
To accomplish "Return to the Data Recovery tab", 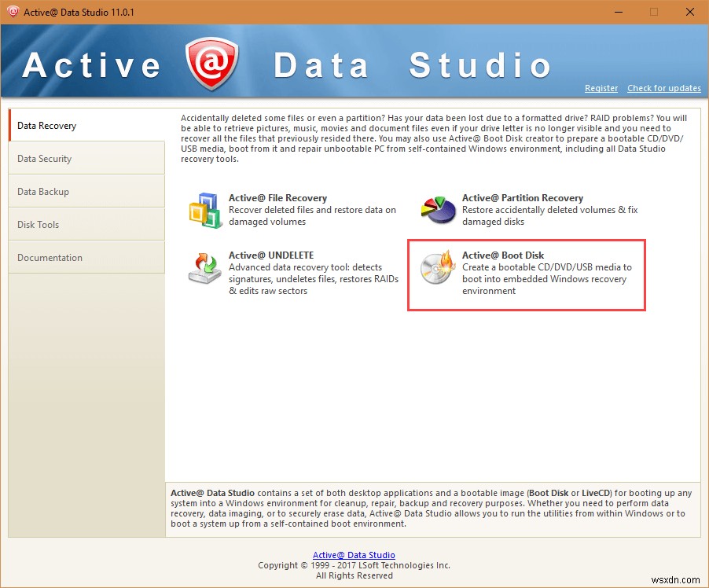I will (46, 125).
